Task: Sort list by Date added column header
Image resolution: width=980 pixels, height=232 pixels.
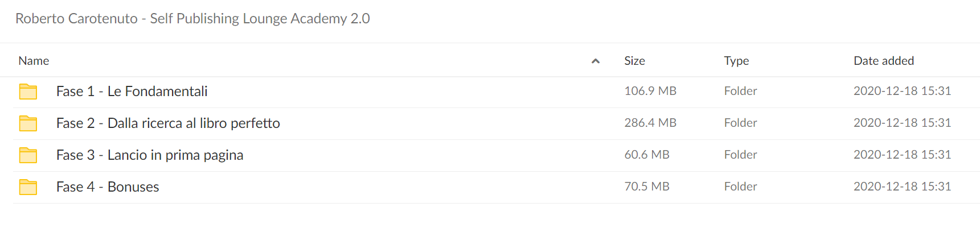Action: click(884, 61)
